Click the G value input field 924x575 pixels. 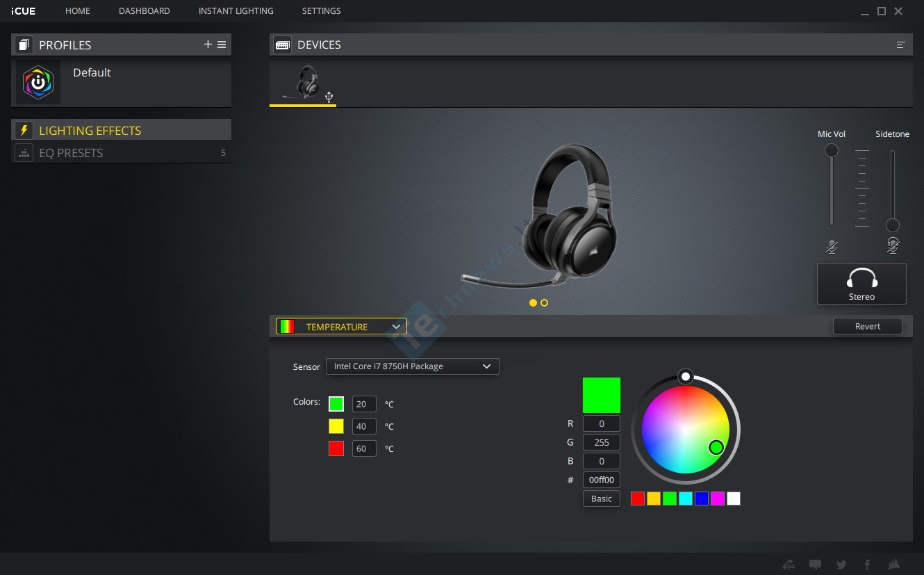click(601, 442)
